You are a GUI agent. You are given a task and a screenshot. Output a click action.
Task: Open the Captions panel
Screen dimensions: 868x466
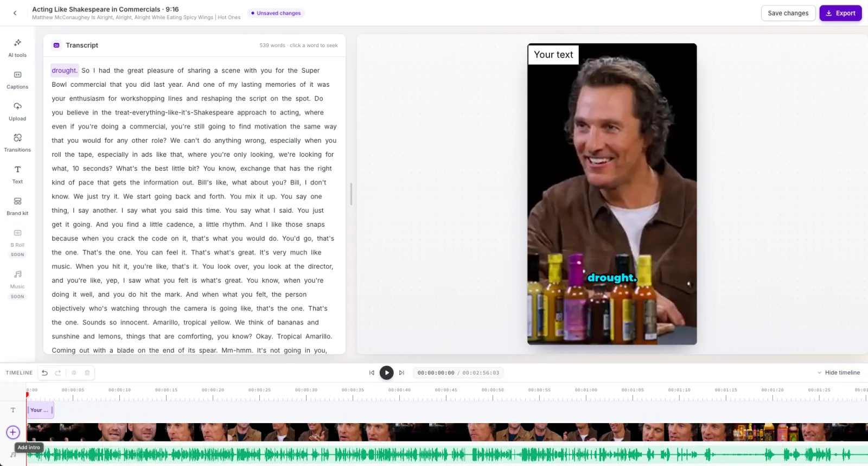(x=17, y=80)
